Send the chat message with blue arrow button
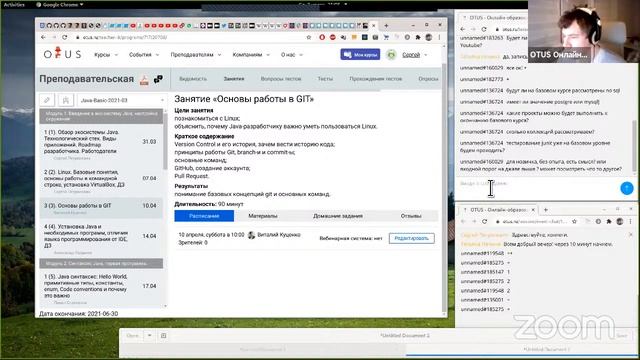This screenshot has height=360, width=640. (627, 188)
